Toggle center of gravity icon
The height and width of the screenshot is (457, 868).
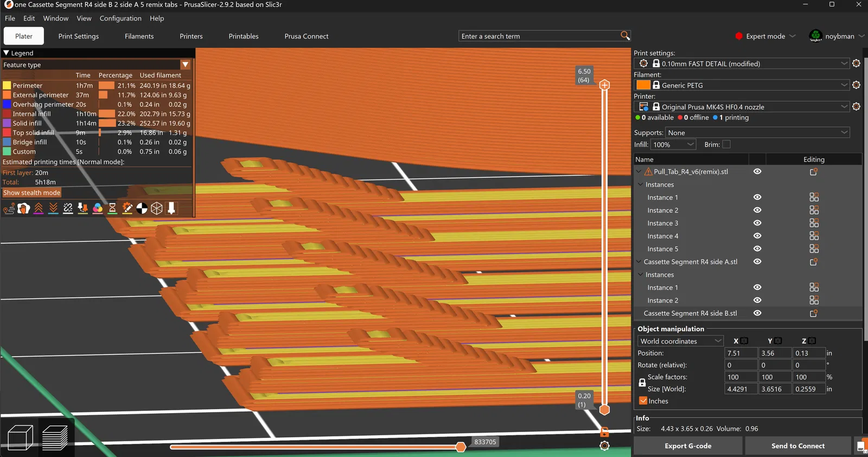(142, 208)
